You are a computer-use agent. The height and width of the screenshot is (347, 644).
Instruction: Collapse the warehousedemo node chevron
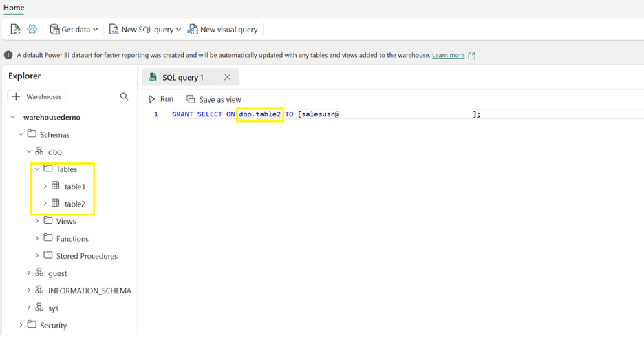click(13, 117)
